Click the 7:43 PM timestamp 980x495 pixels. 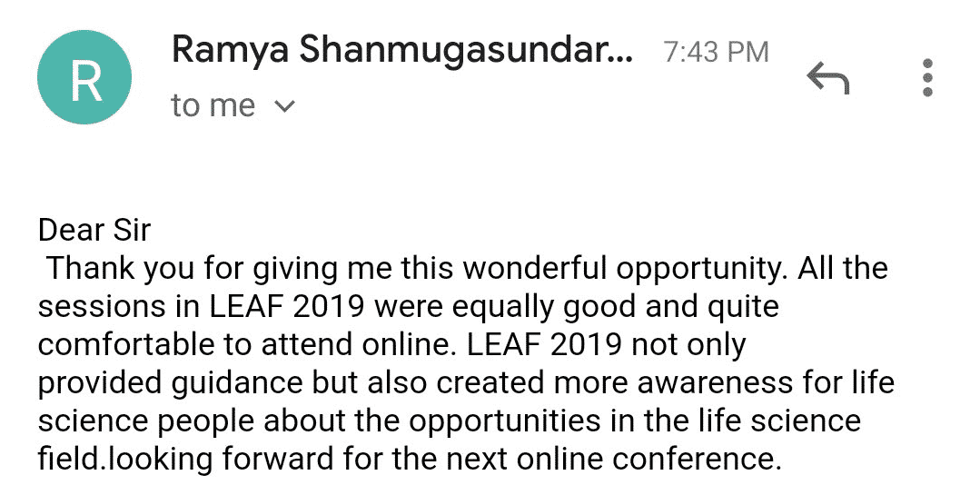point(716,52)
